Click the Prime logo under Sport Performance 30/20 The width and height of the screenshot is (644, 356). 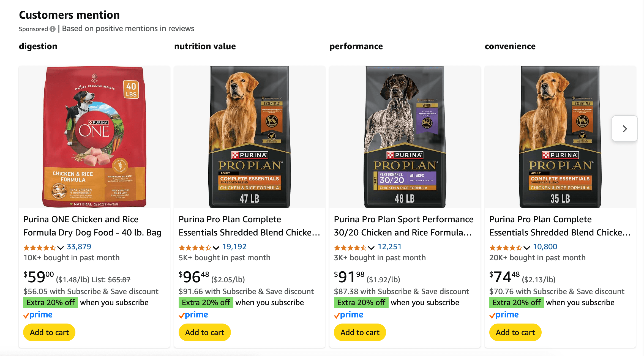point(348,315)
